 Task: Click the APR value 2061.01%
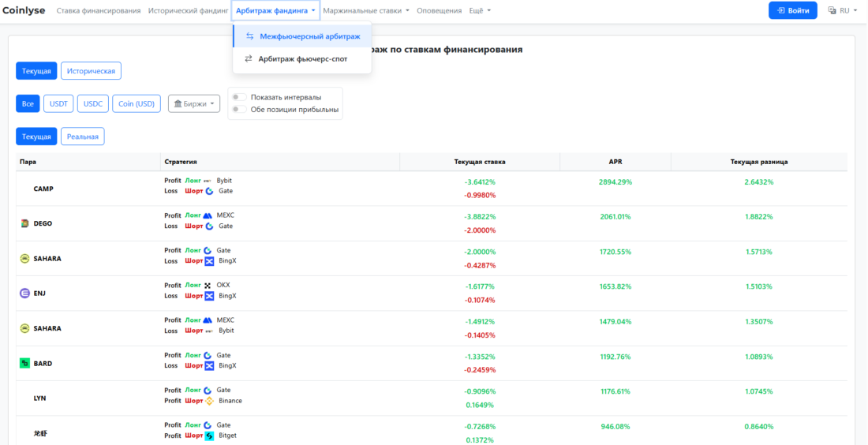tap(615, 217)
